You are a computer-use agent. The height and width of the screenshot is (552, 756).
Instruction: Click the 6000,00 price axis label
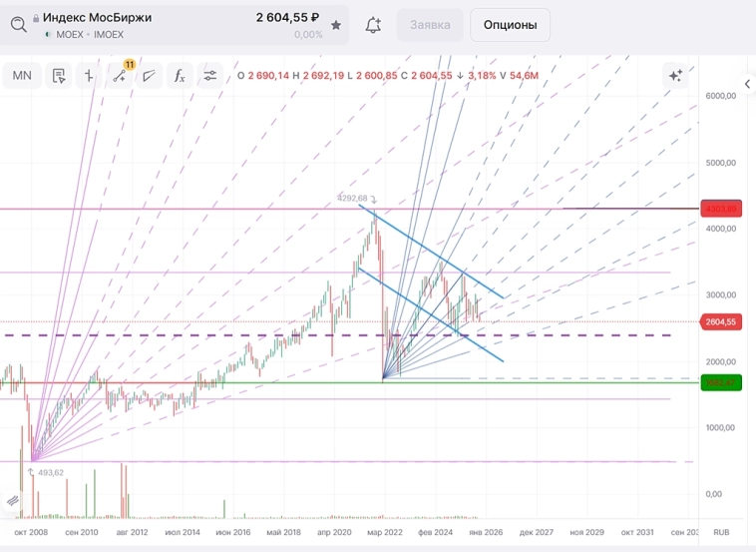point(721,96)
